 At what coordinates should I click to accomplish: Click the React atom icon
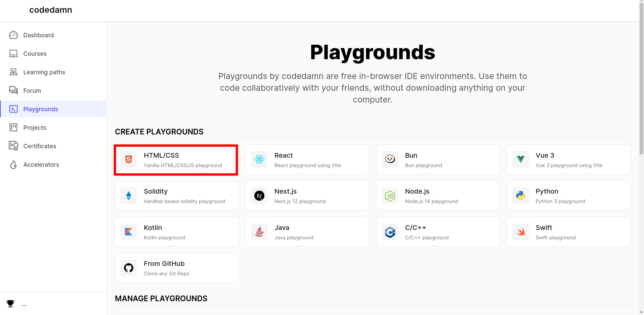[259, 159]
